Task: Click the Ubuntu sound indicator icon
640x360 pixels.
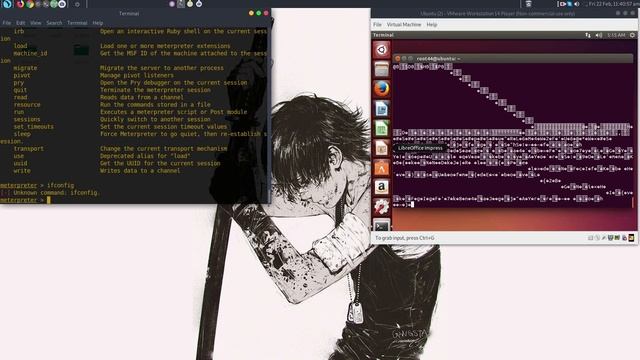Action: (x=598, y=35)
